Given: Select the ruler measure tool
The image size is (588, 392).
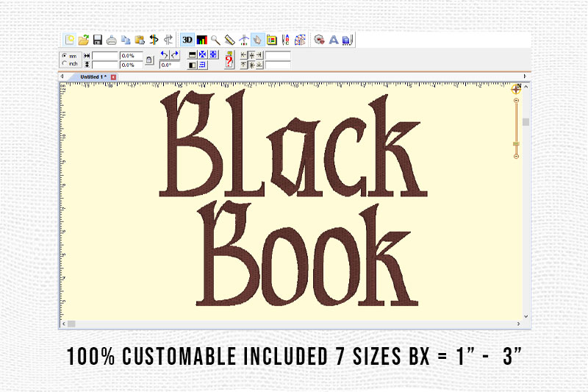Looking at the screenshot, I should 229,40.
